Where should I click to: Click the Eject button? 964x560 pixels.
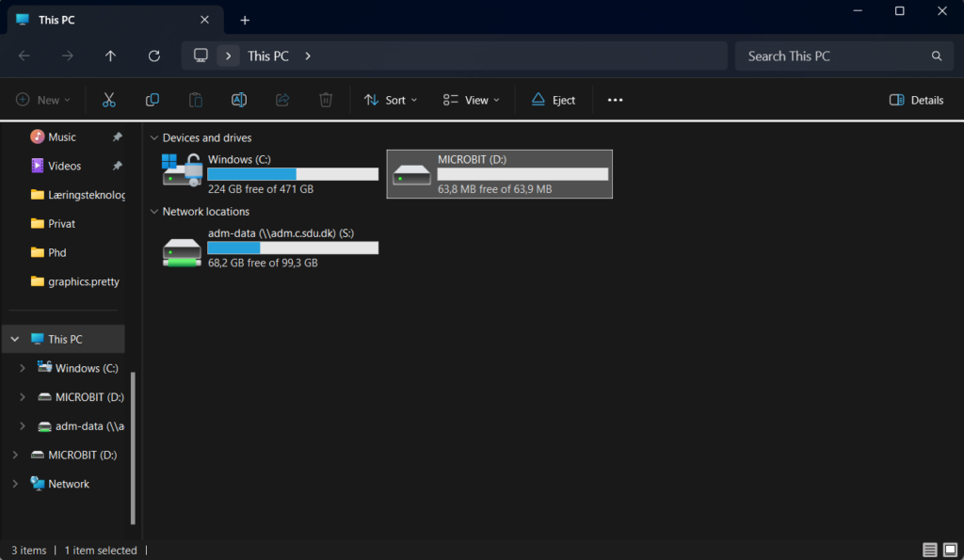[x=554, y=100]
